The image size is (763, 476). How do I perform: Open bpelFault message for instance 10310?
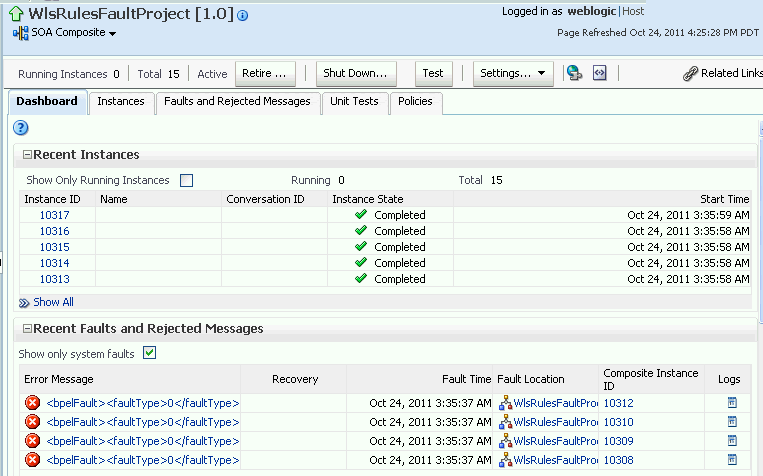[143, 422]
